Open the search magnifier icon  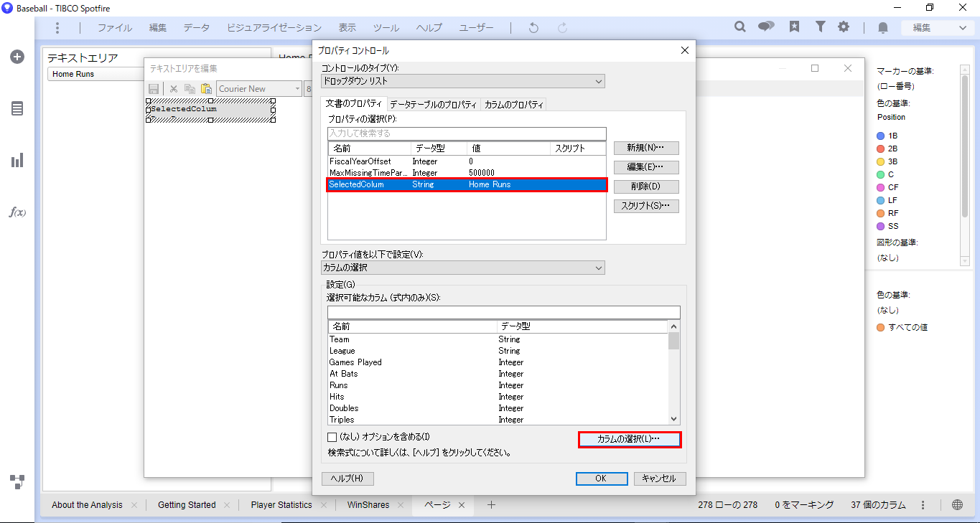click(740, 27)
